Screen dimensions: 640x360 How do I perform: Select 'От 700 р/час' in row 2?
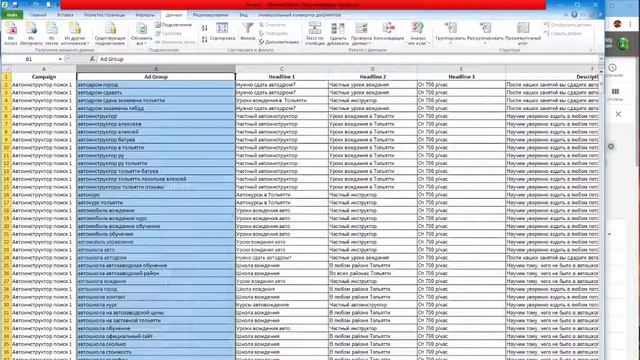[x=461, y=84]
